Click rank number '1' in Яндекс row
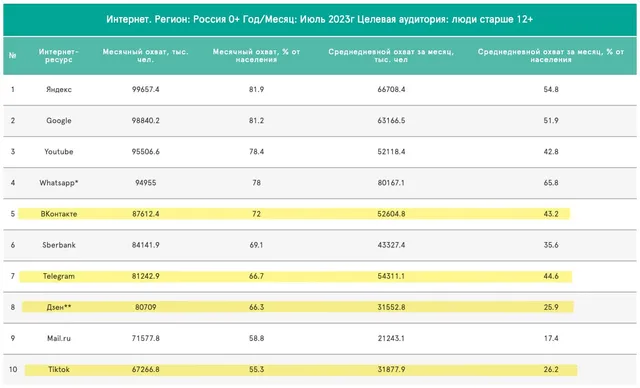This screenshot has width=640, height=388. tap(13, 89)
